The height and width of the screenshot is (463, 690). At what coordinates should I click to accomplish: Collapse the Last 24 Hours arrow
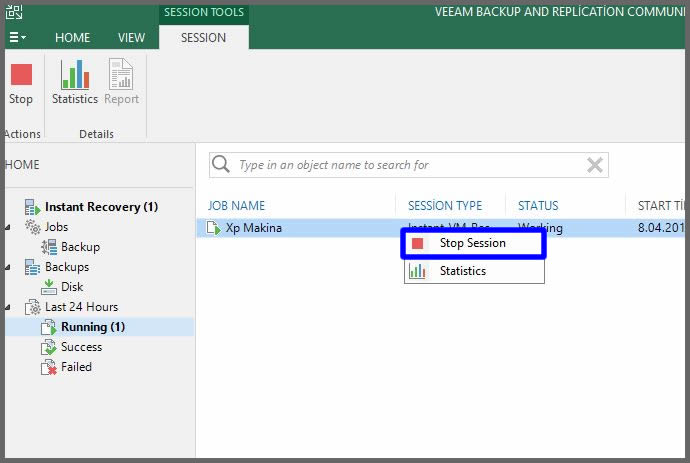tap(8, 307)
